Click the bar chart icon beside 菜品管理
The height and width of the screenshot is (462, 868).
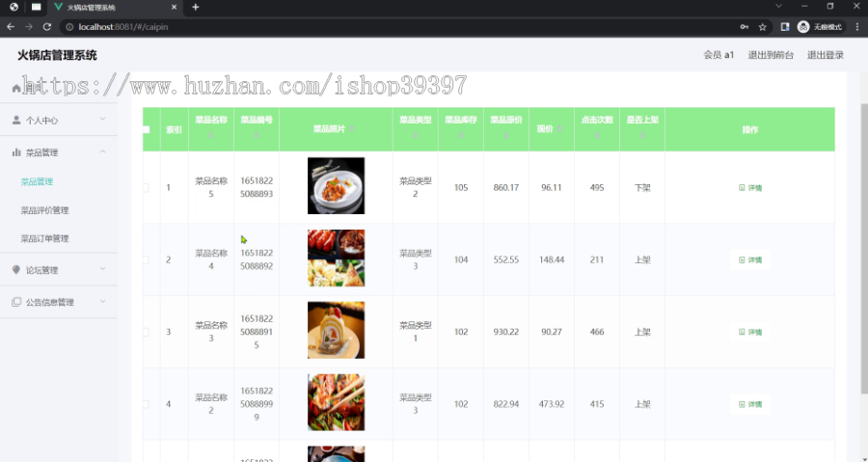[x=16, y=152]
